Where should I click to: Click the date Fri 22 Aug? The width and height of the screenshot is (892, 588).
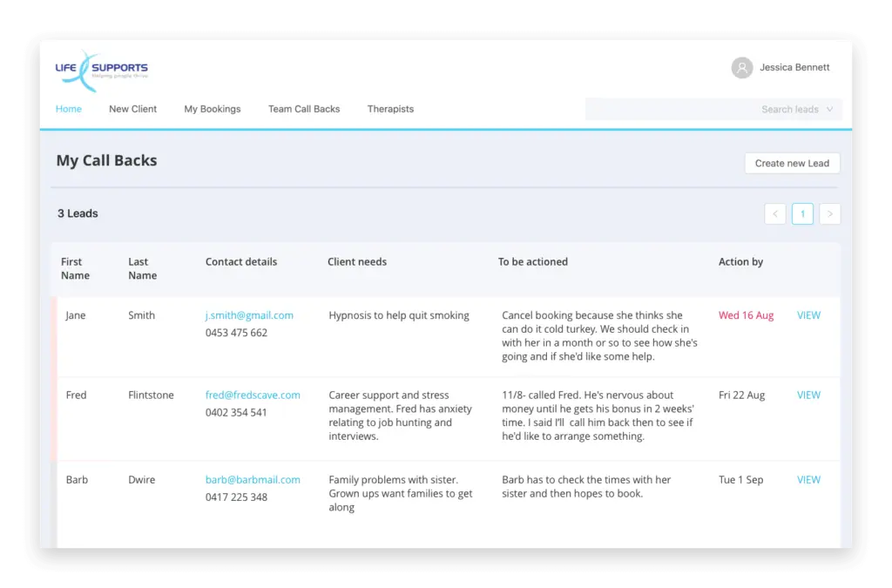741,395
